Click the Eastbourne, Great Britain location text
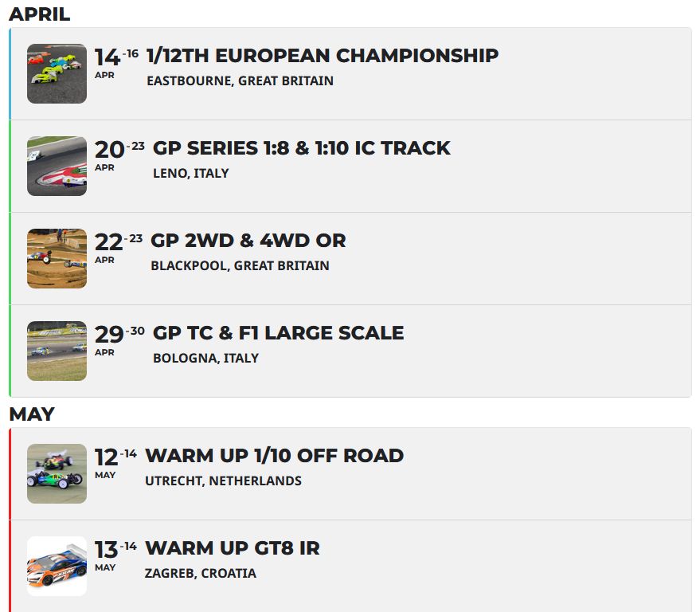The width and height of the screenshot is (700, 612). [241, 80]
